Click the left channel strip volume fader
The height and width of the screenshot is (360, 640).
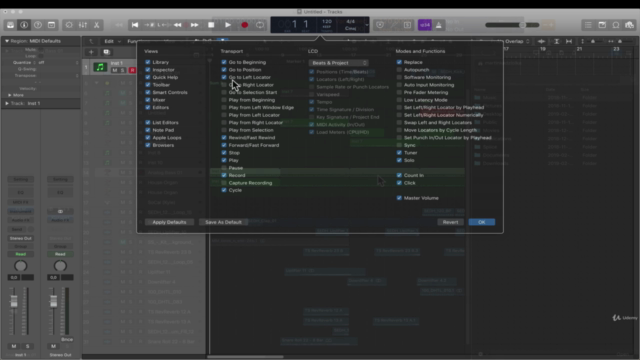click(x=14, y=301)
